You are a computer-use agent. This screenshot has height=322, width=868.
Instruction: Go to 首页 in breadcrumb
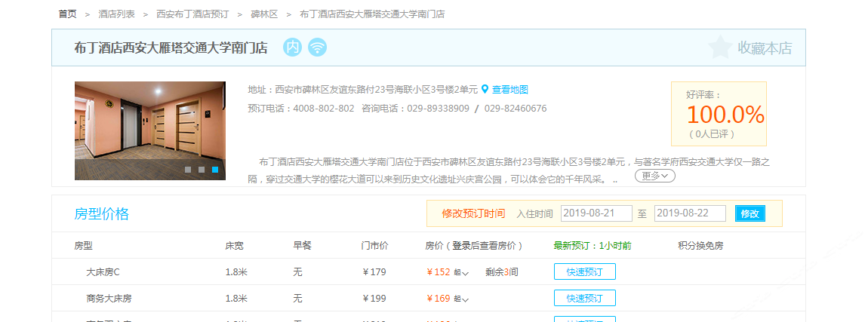pos(67,14)
